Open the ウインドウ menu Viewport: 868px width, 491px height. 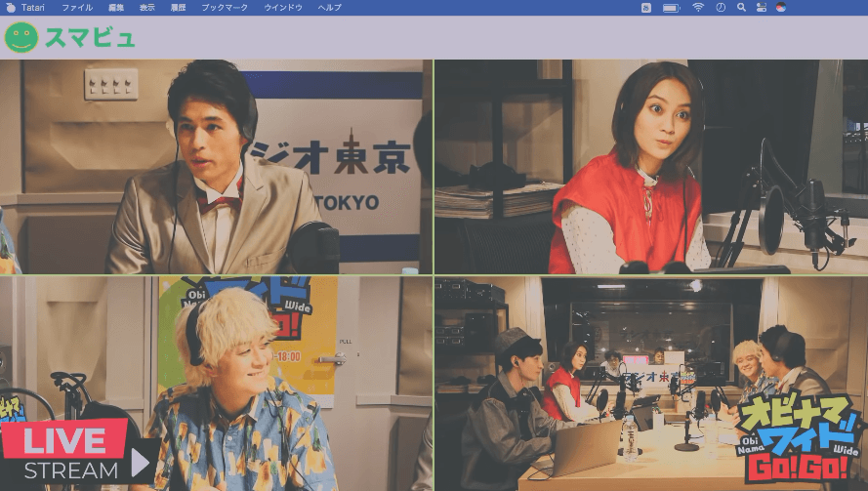pos(283,7)
